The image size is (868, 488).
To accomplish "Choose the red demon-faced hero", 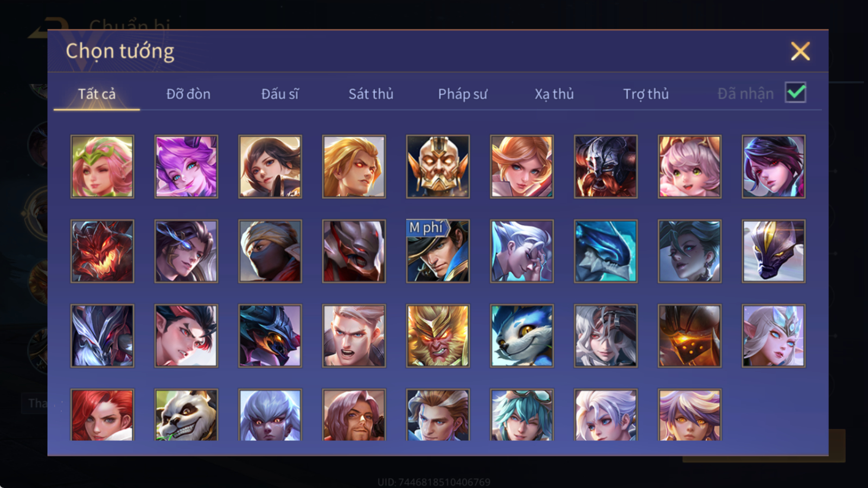I will point(102,251).
